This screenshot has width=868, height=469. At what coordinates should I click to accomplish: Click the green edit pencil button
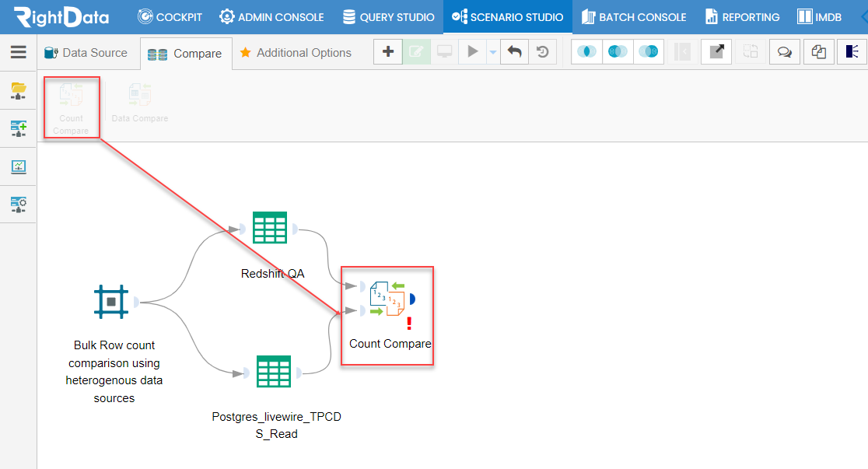point(416,52)
